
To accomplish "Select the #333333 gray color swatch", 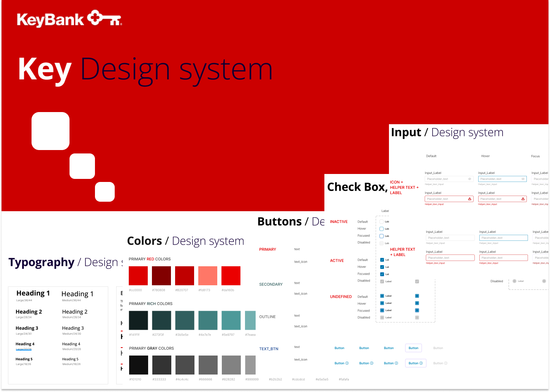I will pos(162,365).
